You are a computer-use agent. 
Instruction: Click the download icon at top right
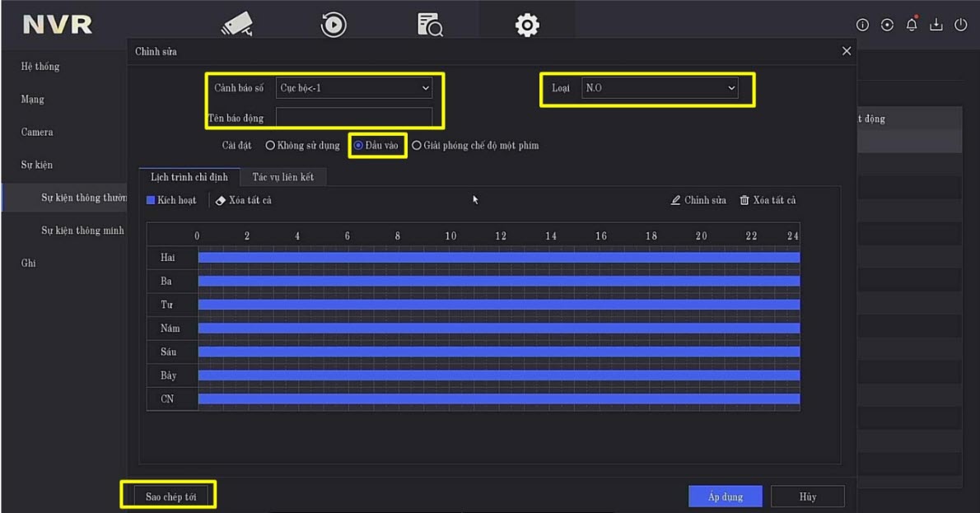(x=936, y=26)
